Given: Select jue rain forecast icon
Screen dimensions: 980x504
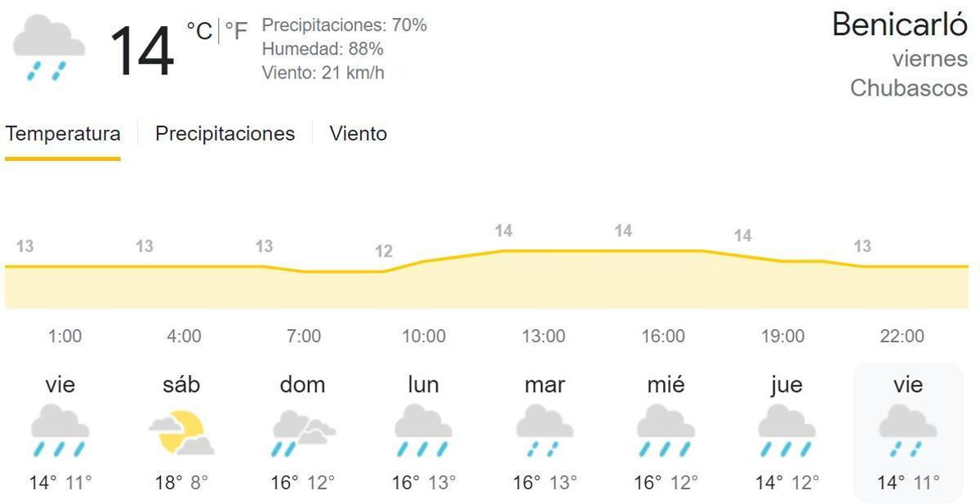Looking at the screenshot, I should click(786, 431).
